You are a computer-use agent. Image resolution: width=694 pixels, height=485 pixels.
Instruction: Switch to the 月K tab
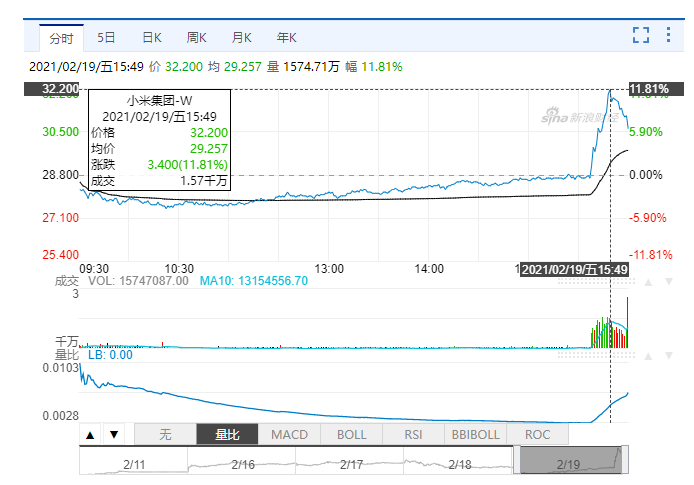pos(242,38)
